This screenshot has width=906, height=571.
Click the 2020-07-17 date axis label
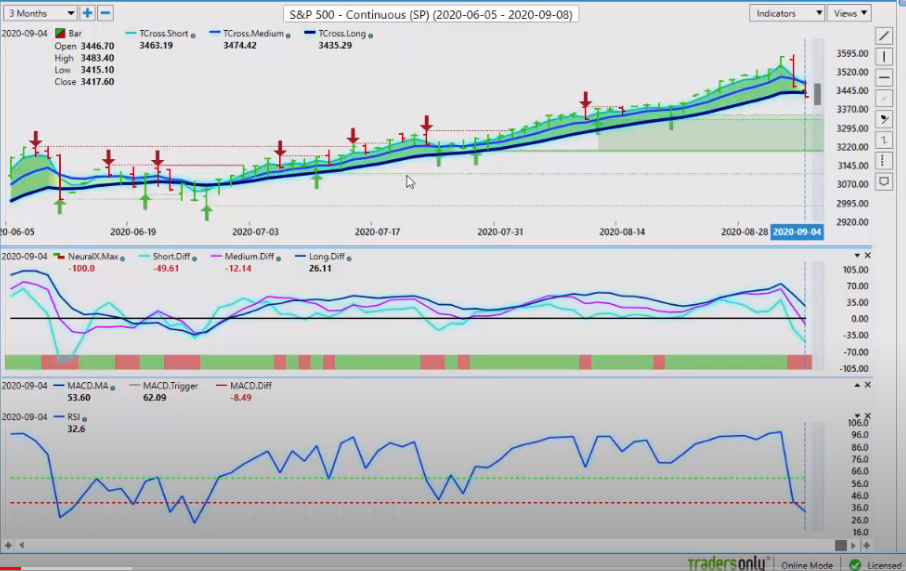coord(377,232)
